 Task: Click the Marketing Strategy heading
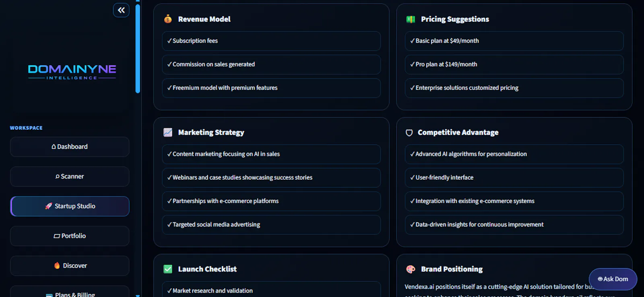(211, 133)
